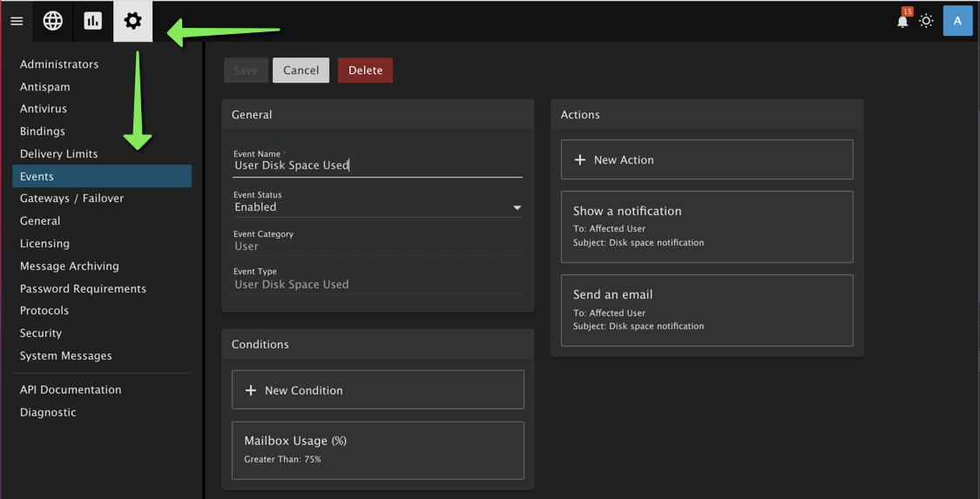Open the Show a notification action card
The width and height of the screenshot is (980, 499).
tap(706, 226)
